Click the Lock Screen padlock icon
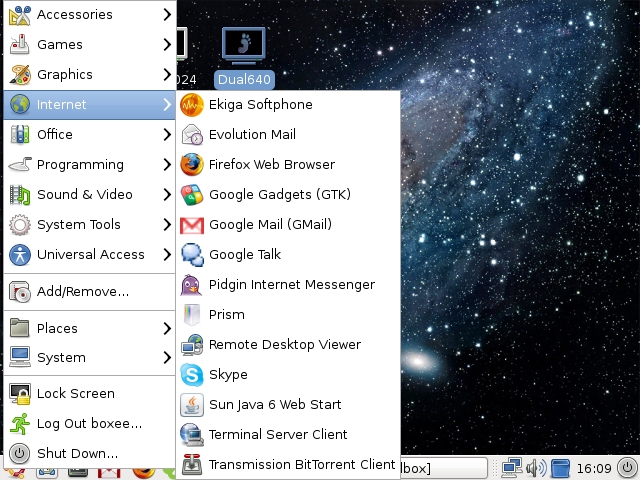Image resolution: width=640 pixels, height=480 pixels. tap(20, 394)
